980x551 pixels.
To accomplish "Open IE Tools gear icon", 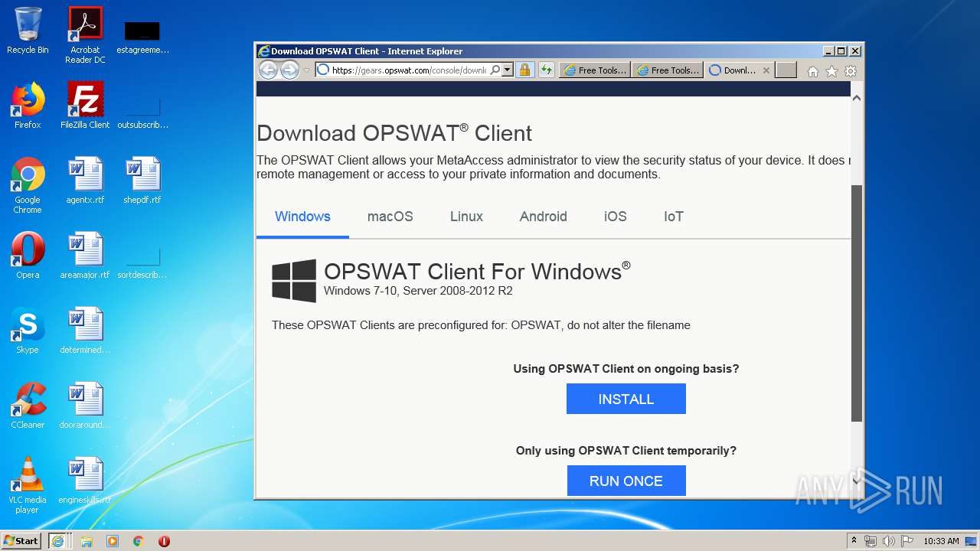I will (851, 71).
